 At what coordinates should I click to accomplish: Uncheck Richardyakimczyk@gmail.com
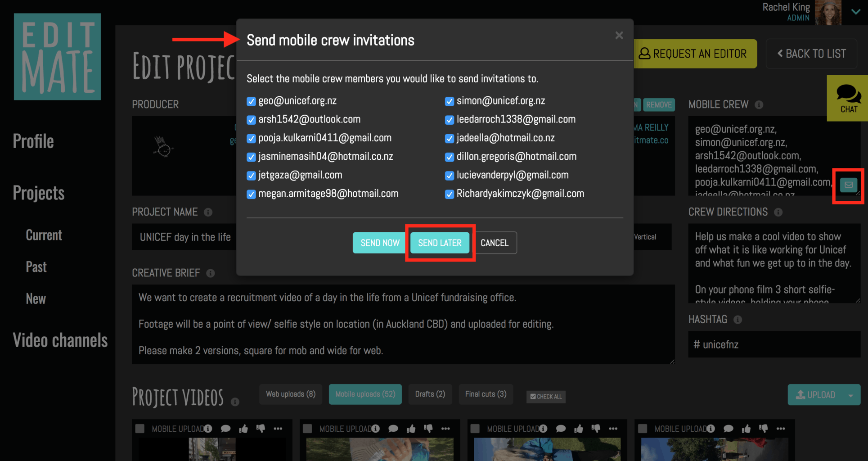point(449,194)
